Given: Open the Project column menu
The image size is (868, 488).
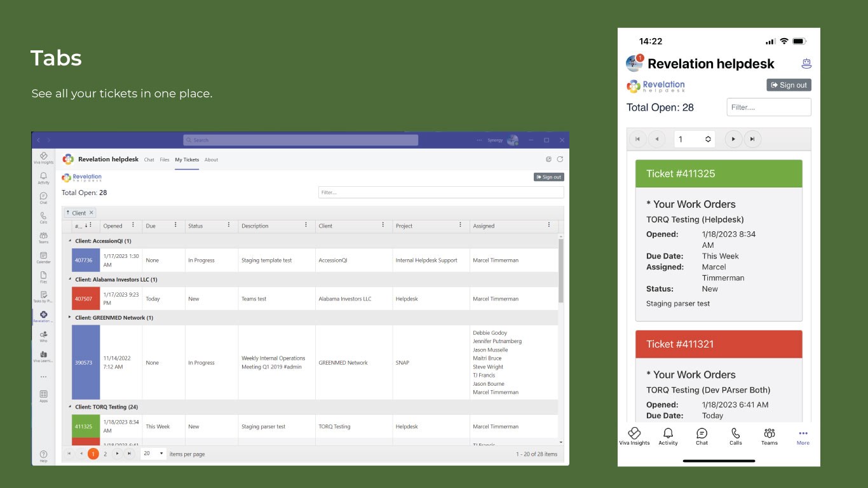Looking at the screenshot, I should click(x=460, y=225).
